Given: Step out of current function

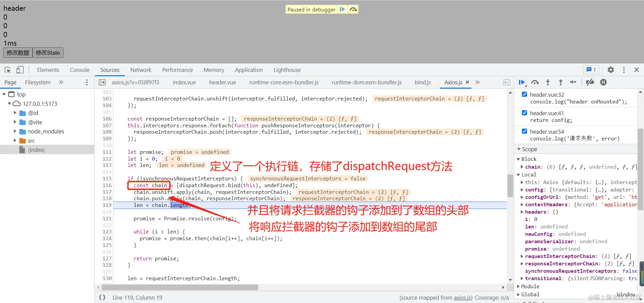Looking at the screenshot, I should 560,82.
